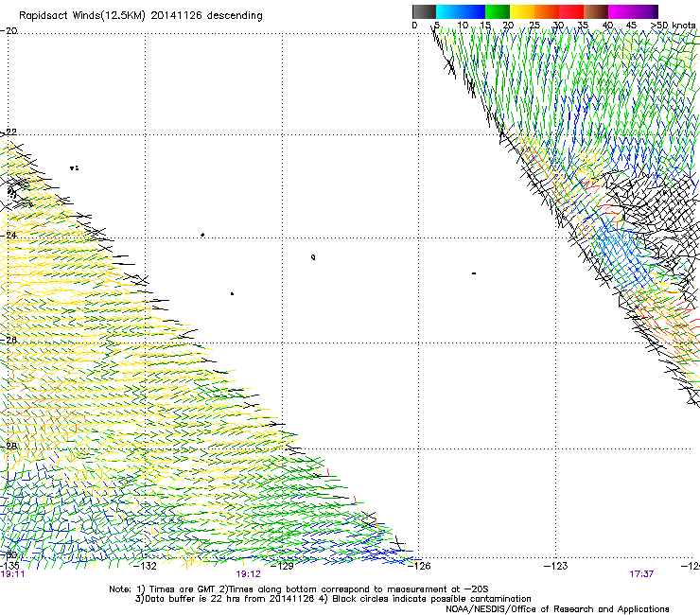Click the dark purple 45-50 knots legend color

pyautogui.click(x=645, y=11)
